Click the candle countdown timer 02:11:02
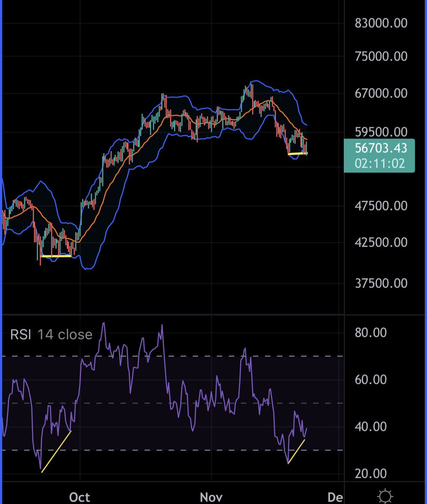Image resolution: width=427 pixels, height=504 pixels. (x=380, y=163)
